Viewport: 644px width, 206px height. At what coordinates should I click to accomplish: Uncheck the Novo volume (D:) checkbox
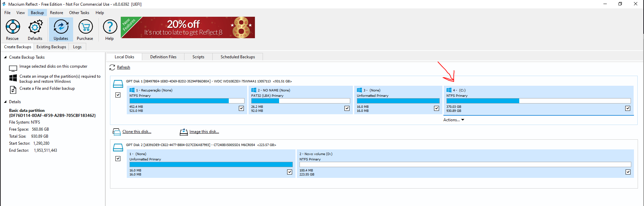[x=628, y=172]
